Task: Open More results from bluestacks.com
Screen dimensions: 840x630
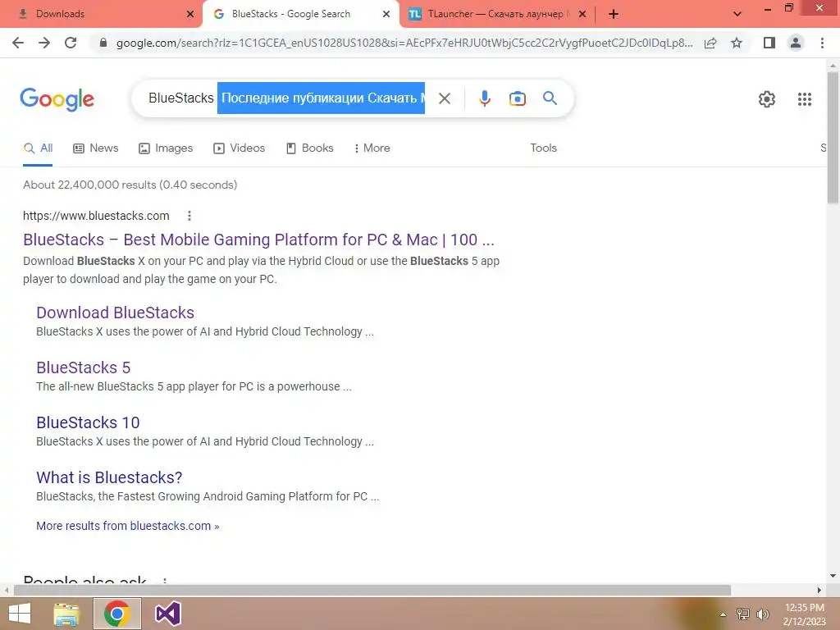Action: (127, 526)
